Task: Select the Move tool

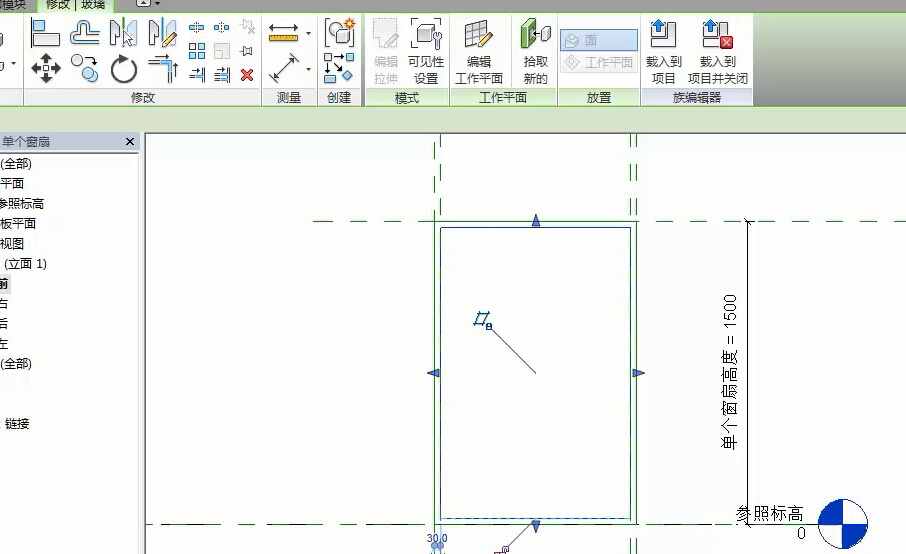Action: (46, 68)
